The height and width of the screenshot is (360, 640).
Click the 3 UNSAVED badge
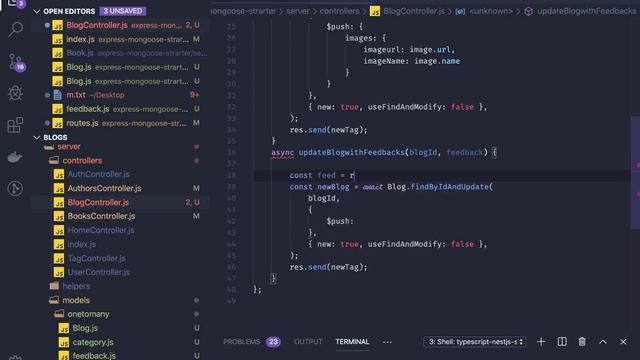(x=122, y=11)
